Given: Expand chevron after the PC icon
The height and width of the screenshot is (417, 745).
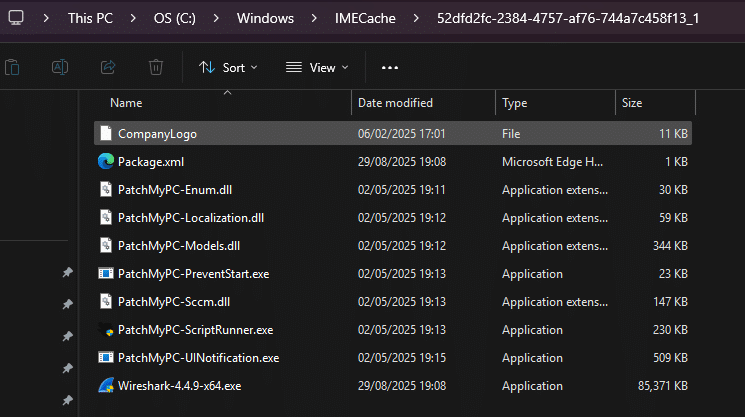Looking at the screenshot, I should (46, 18).
